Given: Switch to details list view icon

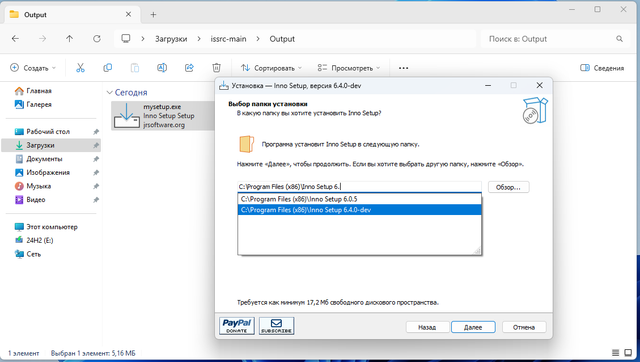Looking at the screenshot, I should tap(616, 353).
